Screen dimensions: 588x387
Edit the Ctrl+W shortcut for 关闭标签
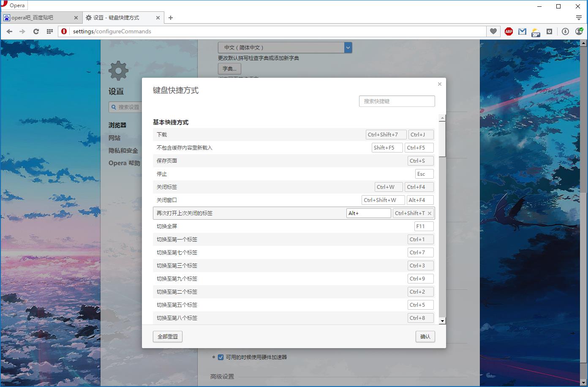(x=389, y=187)
